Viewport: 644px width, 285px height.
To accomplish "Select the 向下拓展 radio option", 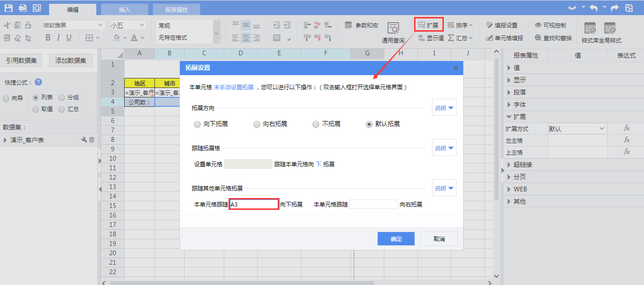I will click(x=197, y=124).
